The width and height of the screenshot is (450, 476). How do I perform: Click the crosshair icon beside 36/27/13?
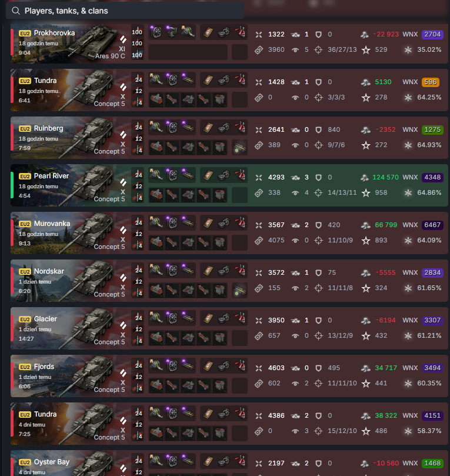(x=318, y=50)
